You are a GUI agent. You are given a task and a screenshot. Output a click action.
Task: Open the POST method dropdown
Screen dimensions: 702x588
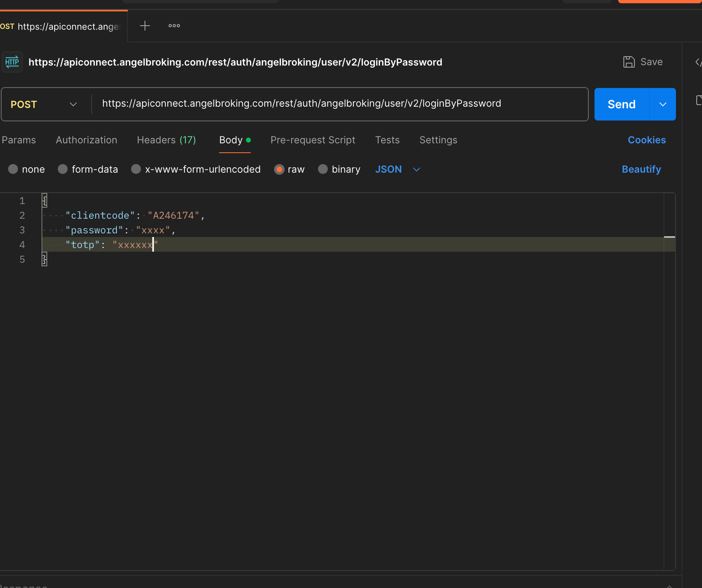44,104
